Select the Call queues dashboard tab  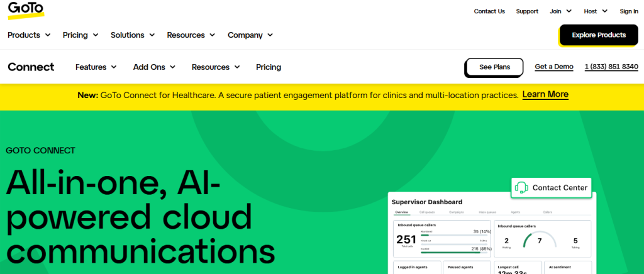click(427, 212)
